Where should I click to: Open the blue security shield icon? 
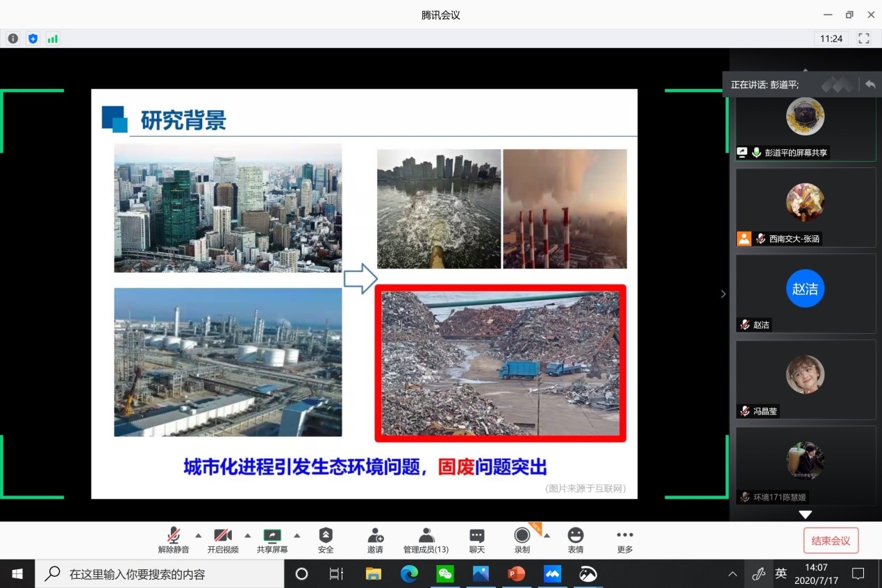click(33, 39)
